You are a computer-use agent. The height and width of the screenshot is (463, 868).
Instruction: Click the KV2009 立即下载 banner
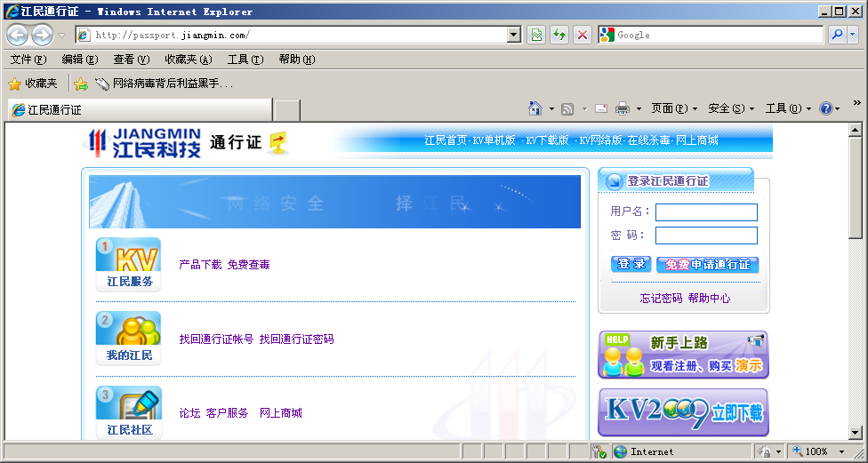[x=684, y=412]
